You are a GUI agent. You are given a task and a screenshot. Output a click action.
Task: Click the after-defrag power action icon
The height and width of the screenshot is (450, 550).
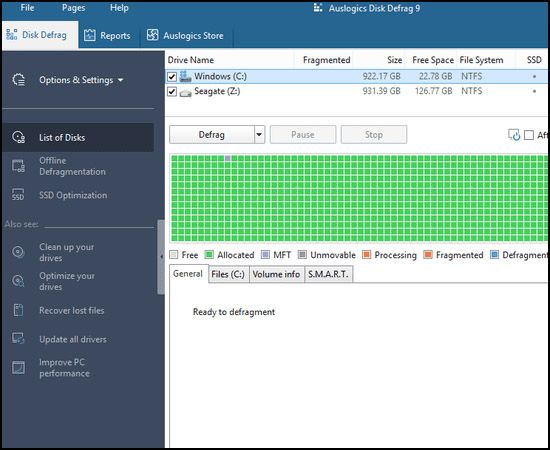[x=514, y=135]
